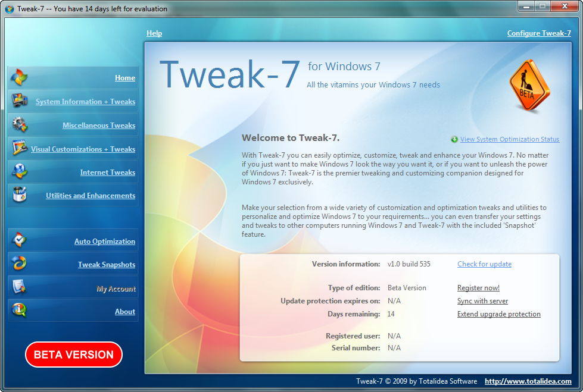Click the picture icon for Visual Customizations
583x392 pixels.
19,148
